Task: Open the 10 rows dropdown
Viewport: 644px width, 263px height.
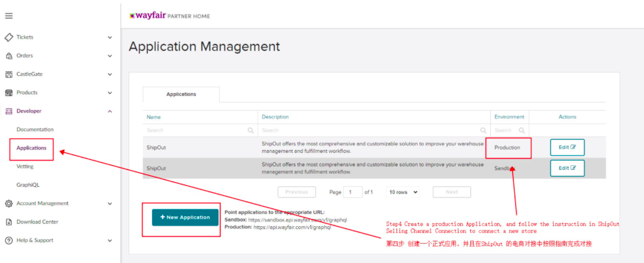Action: coord(402,192)
